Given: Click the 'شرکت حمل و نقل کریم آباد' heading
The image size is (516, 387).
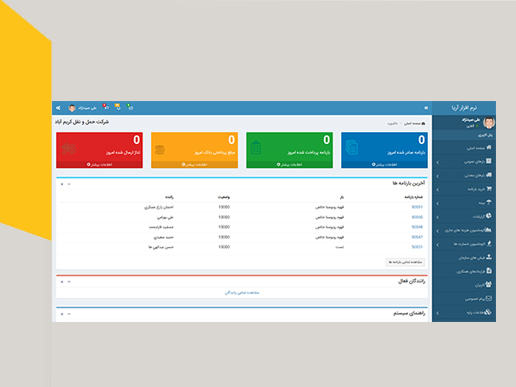Looking at the screenshot, I should [82, 122].
